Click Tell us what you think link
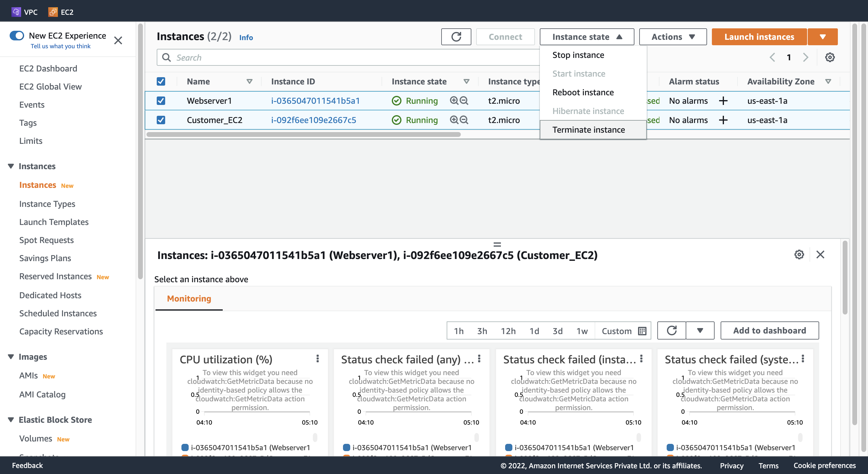 [61, 46]
